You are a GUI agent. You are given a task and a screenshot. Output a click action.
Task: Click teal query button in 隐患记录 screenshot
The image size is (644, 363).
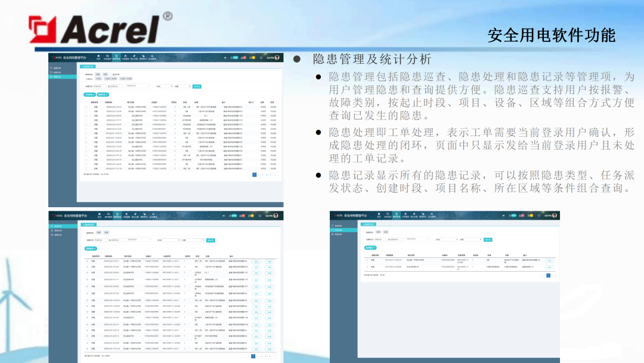tap(197, 87)
